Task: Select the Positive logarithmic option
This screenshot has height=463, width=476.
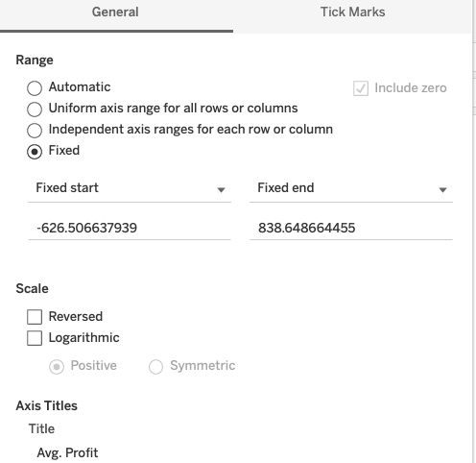Action: pos(57,366)
